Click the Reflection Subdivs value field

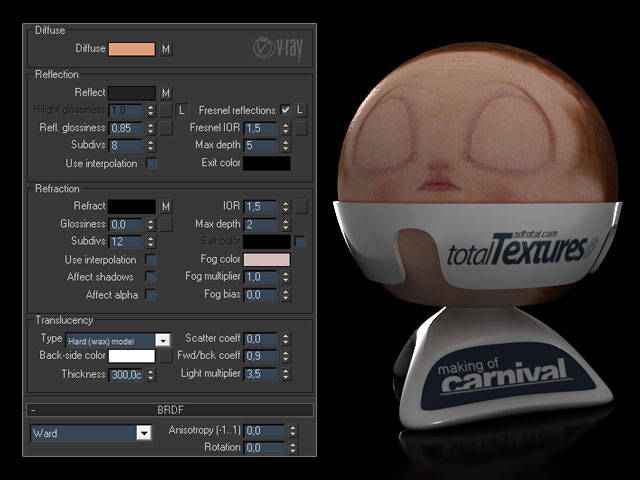125,145
